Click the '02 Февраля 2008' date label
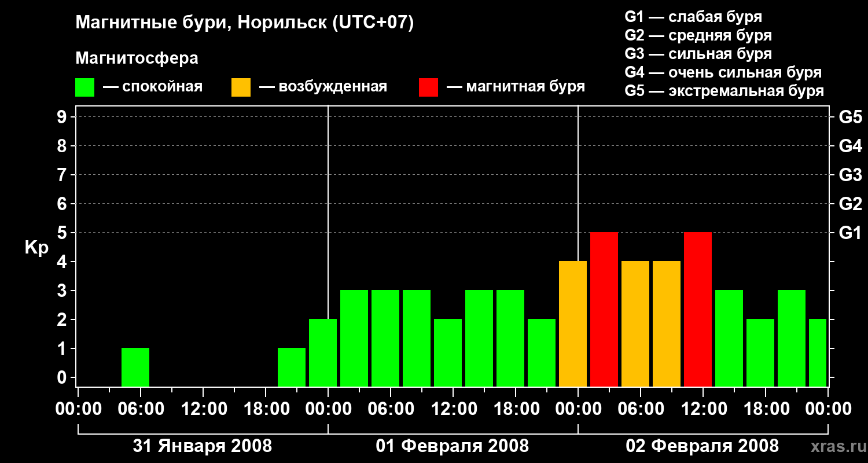 [x=703, y=446]
